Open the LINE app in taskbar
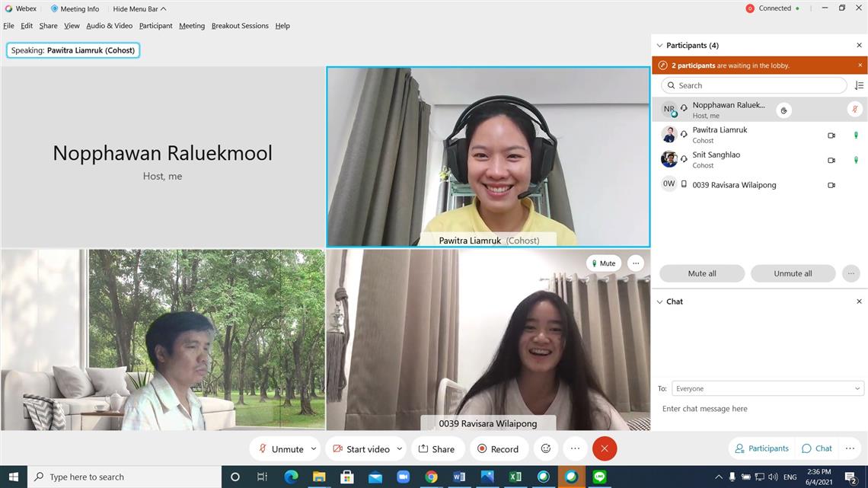The height and width of the screenshot is (488, 868). click(x=599, y=477)
